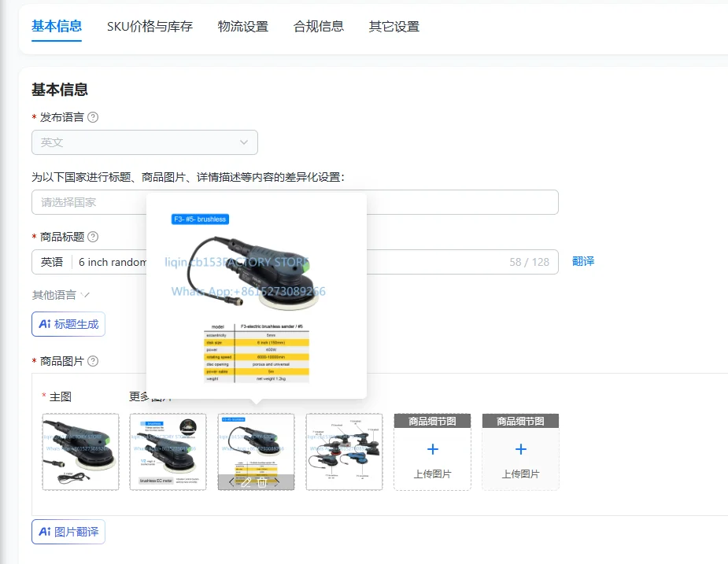Open the 其它设置 tab
The image size is (728, 564).
(394, 26)
